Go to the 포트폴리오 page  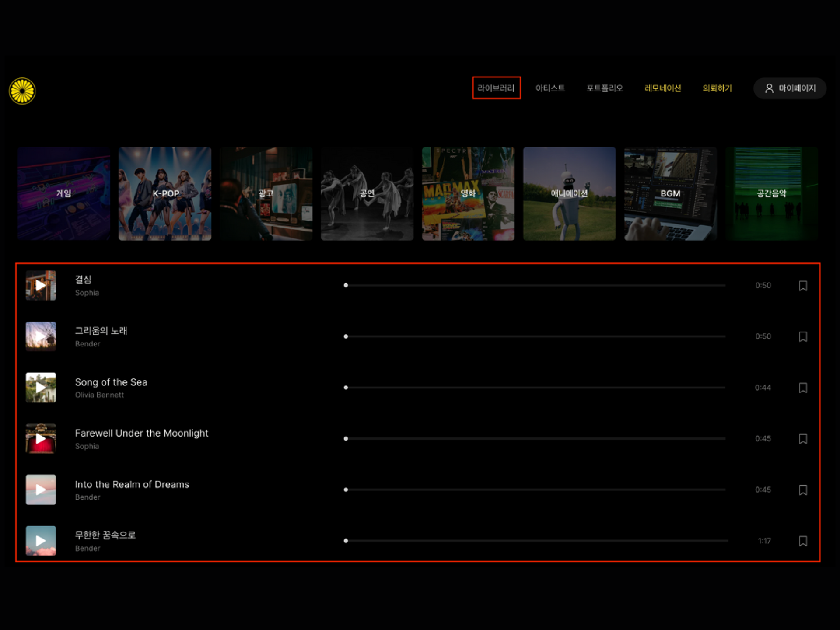[605, 88]
